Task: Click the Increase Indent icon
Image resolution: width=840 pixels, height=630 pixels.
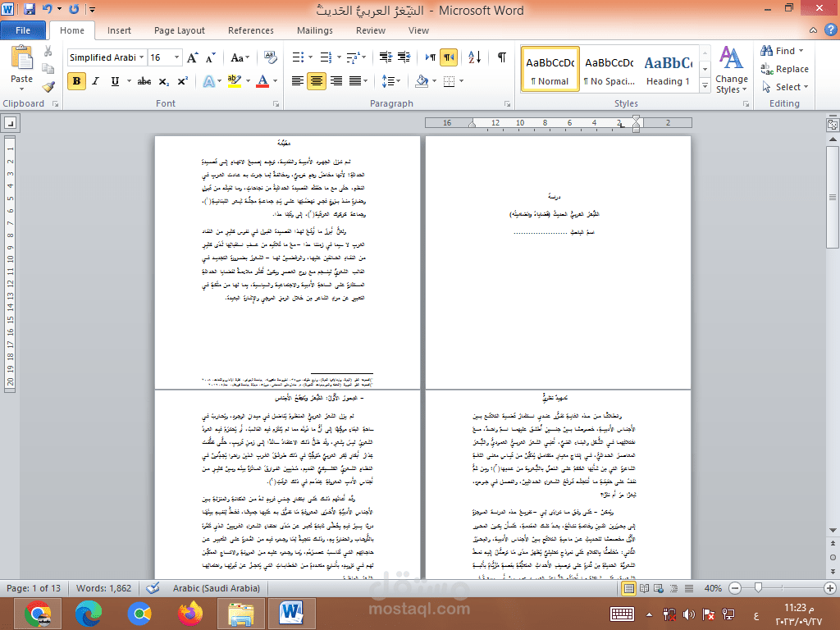Action: [x=404, y=57]
